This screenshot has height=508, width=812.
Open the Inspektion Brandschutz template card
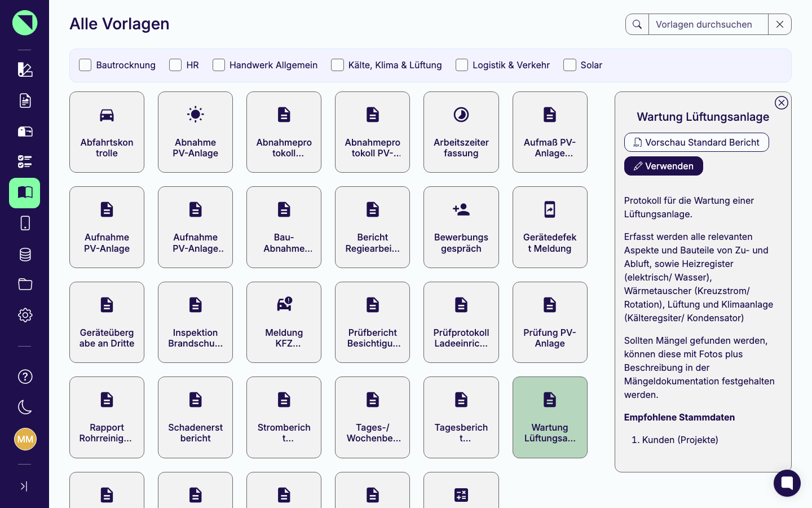(195, 322)
